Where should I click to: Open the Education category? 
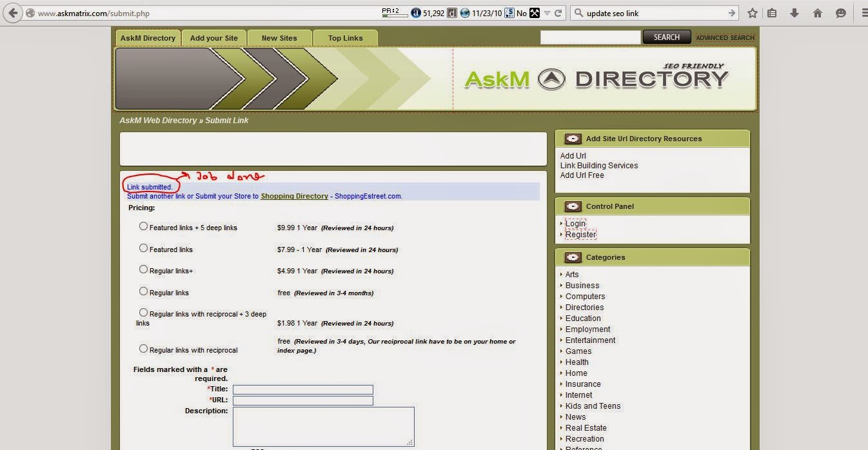coord(583,318)
